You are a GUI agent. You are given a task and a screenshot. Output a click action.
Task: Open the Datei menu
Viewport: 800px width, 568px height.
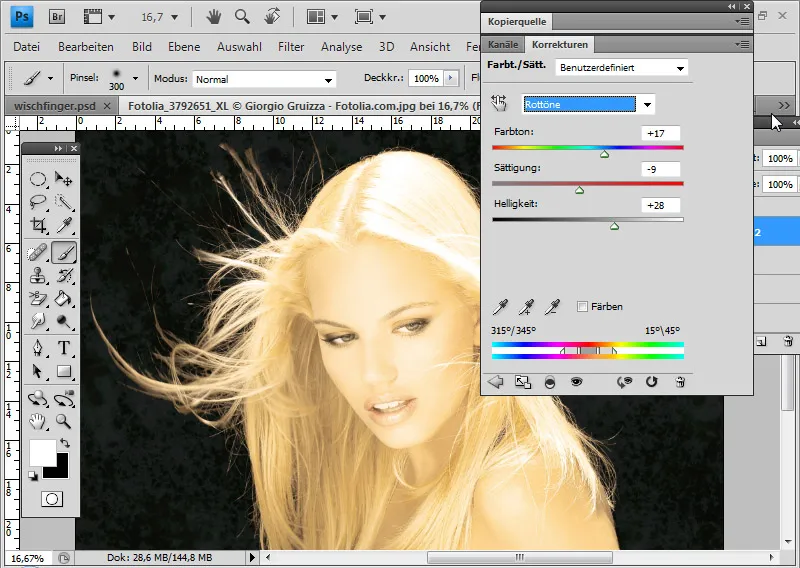(27, 46)
